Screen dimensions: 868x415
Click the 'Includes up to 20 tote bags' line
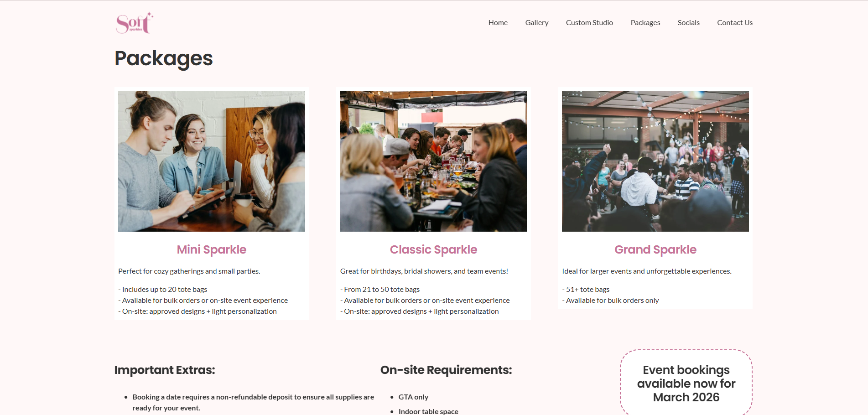pos(163,290)
